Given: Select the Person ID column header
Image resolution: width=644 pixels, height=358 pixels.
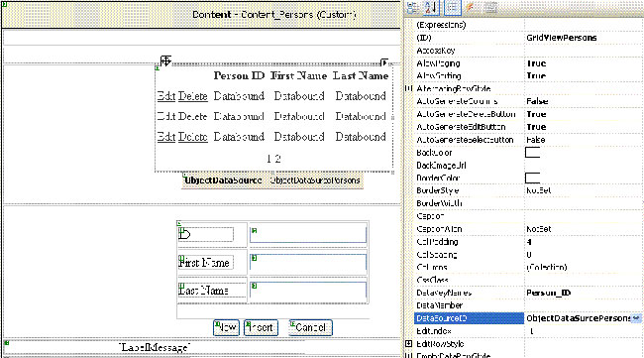Looking at the screenshot, I should [x=239, y=76].
